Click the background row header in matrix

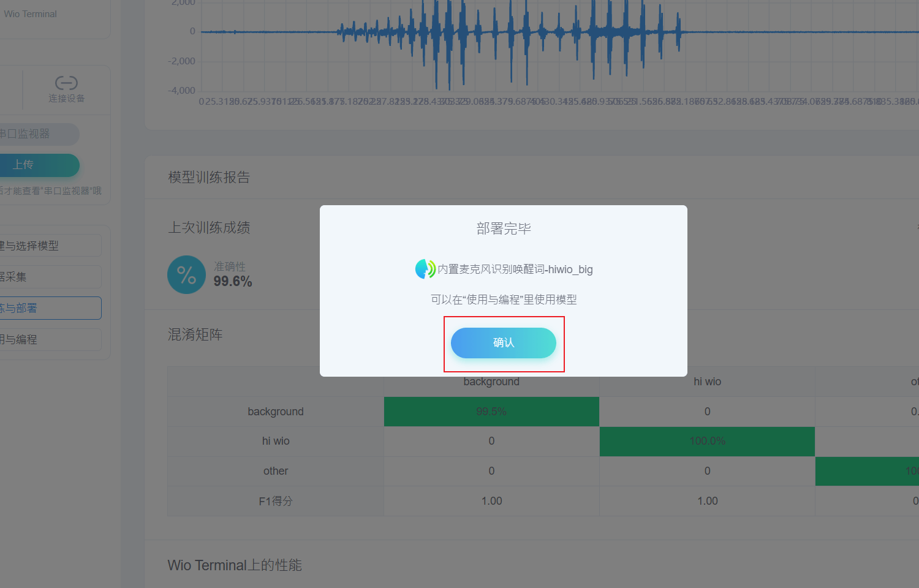coord(276,412)
